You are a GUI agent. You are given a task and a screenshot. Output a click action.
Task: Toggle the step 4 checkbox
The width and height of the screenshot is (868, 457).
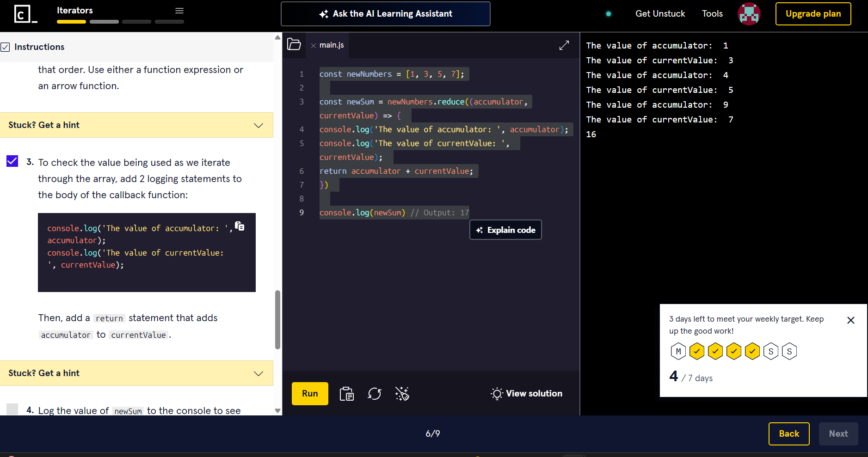click(x=12, y=409)
